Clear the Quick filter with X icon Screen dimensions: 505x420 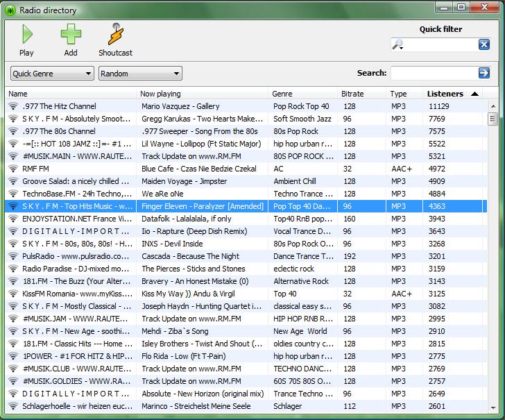point(483,44)
